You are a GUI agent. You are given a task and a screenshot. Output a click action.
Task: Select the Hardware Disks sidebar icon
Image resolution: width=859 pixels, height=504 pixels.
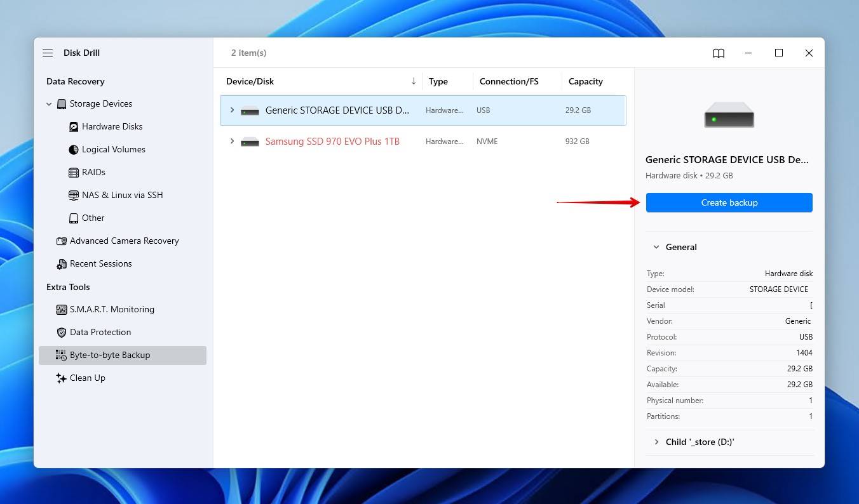coord(73,126)
